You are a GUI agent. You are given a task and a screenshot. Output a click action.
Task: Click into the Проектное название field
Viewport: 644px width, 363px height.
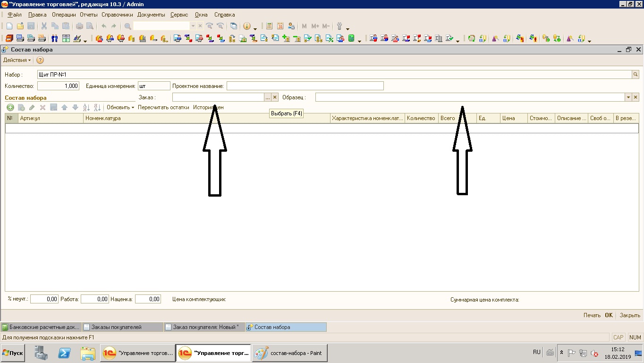pos(305,86)
